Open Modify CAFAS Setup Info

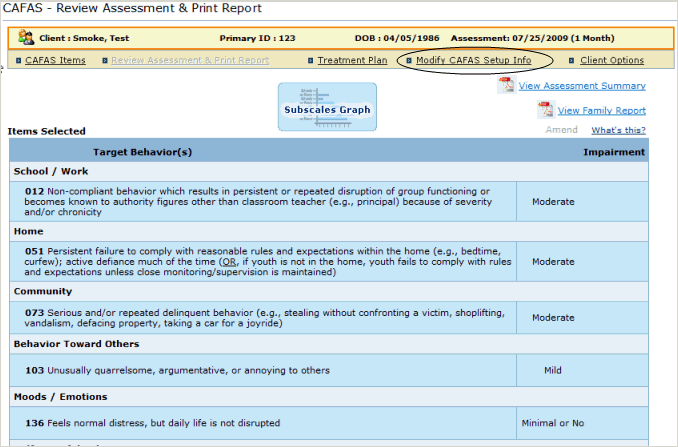click(x=473, y=60)
